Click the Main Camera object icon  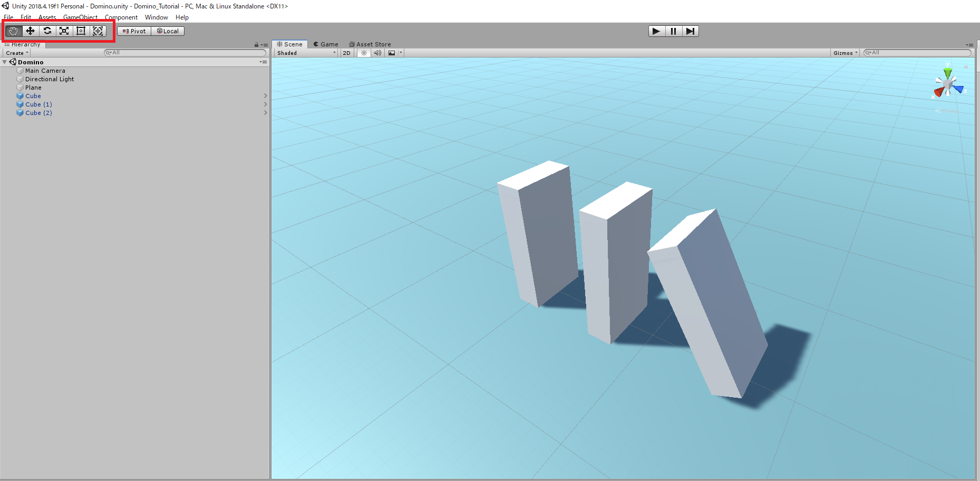click(20, 71)
